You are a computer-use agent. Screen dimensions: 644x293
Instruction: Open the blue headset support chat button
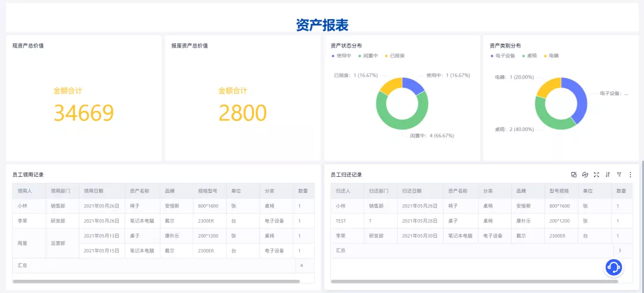614,267
